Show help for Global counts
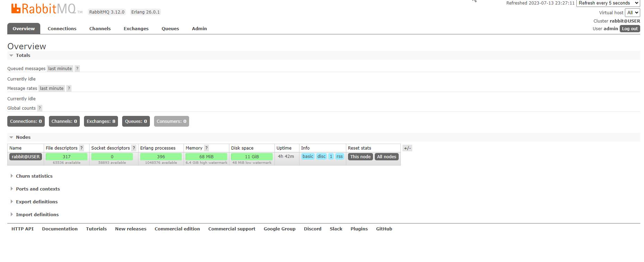This screenshot has height=262, width=644. pyautogui.click(x=40, y=108)
